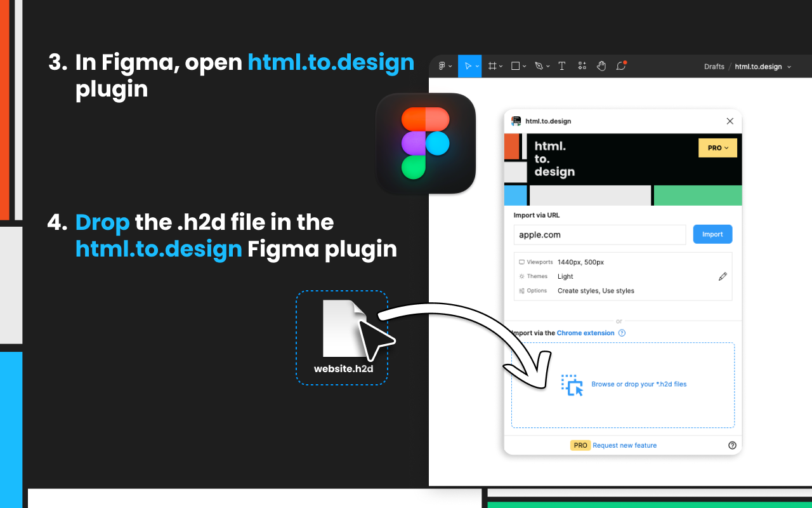Click Drafts in the breadcrumb

[x=714, y=66]
